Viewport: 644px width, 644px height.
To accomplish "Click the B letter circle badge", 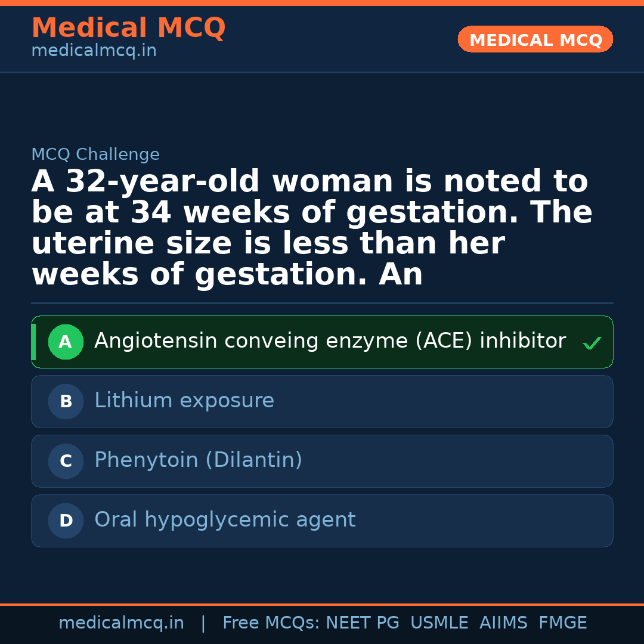I will click(x=66, y=402).
